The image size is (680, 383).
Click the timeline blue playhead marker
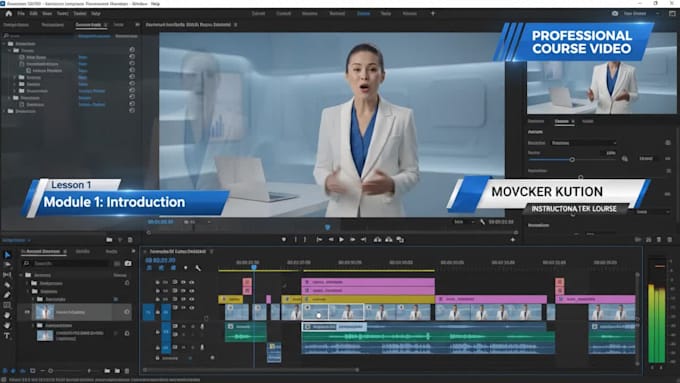254,267
